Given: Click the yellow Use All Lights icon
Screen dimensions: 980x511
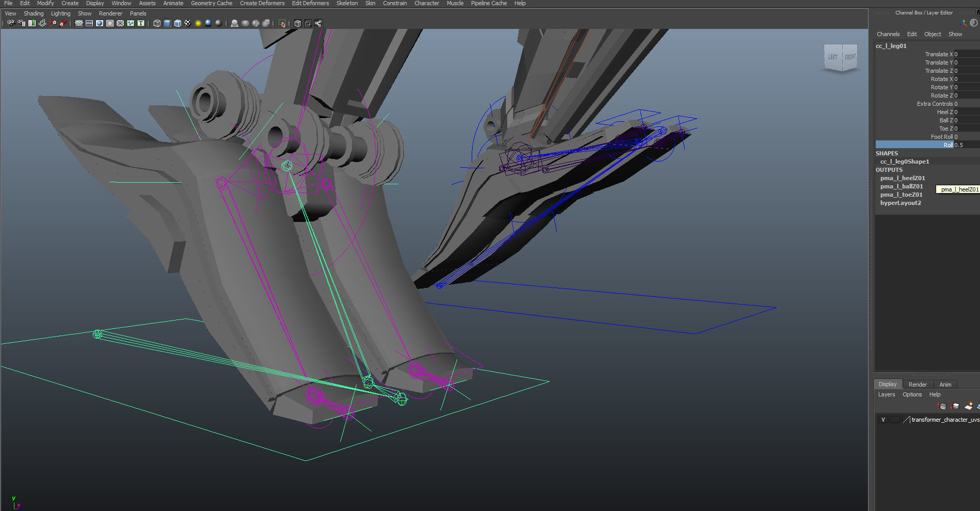Looking at the screenshot, I should (198, 23).
